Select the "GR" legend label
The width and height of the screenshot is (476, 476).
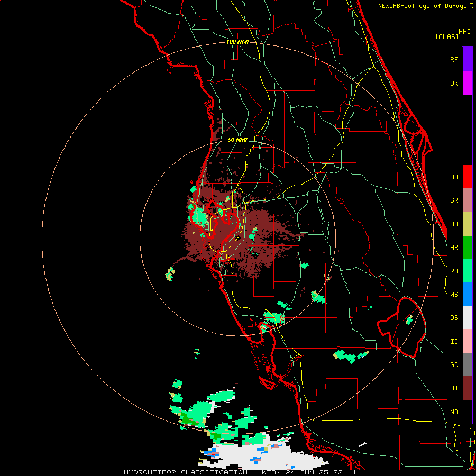pos(454,200)
